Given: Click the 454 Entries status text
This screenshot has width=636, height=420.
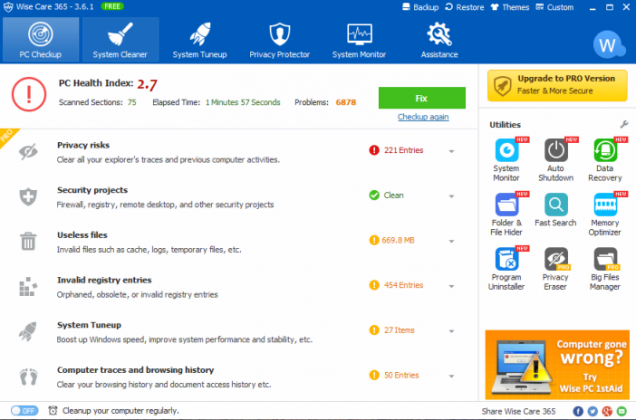Looking at the screenshot, I should point(404,285).
